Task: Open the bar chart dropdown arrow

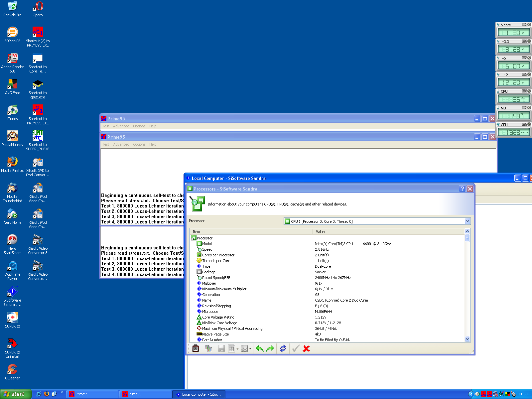Action: coord(237,349)
